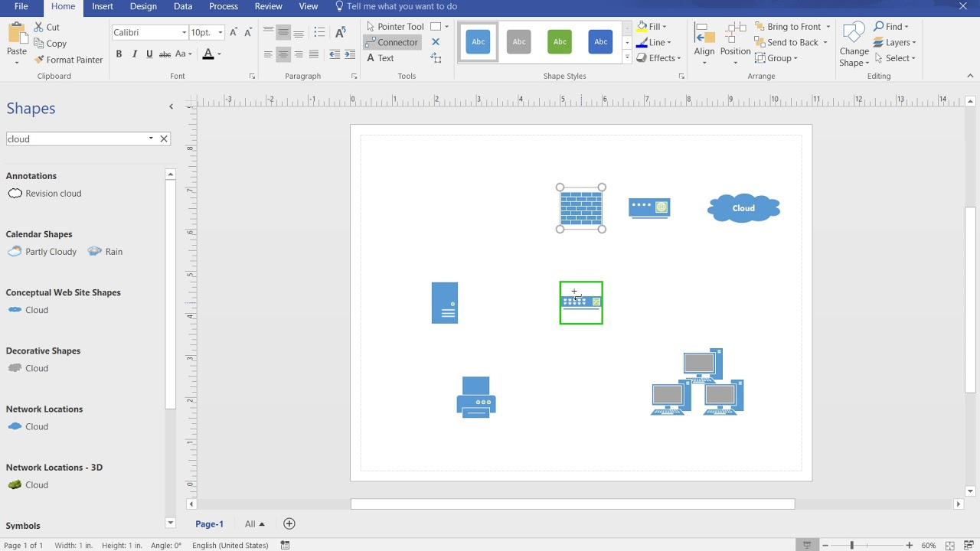Click the Position button
980x551 pixels.
point(735,43)
